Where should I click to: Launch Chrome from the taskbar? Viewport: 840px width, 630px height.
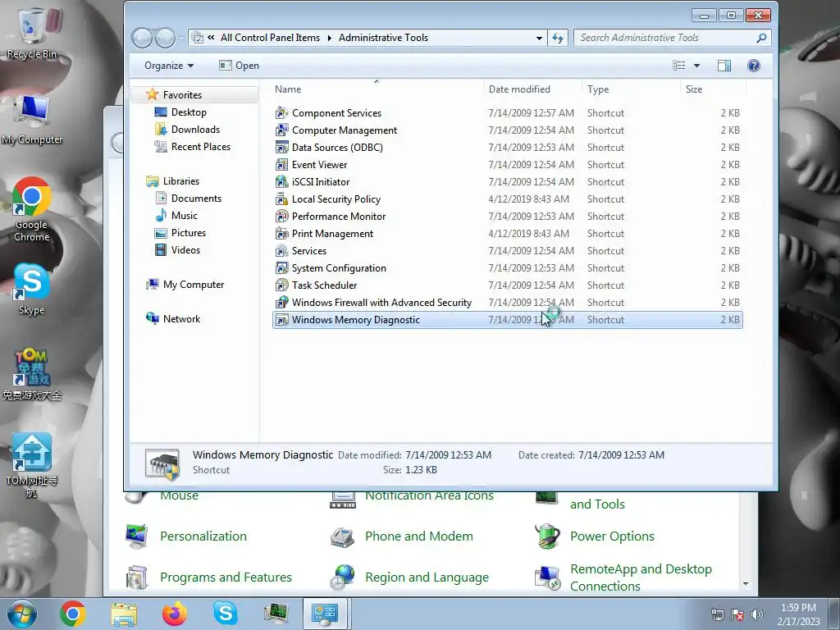[x=73, y=614]
